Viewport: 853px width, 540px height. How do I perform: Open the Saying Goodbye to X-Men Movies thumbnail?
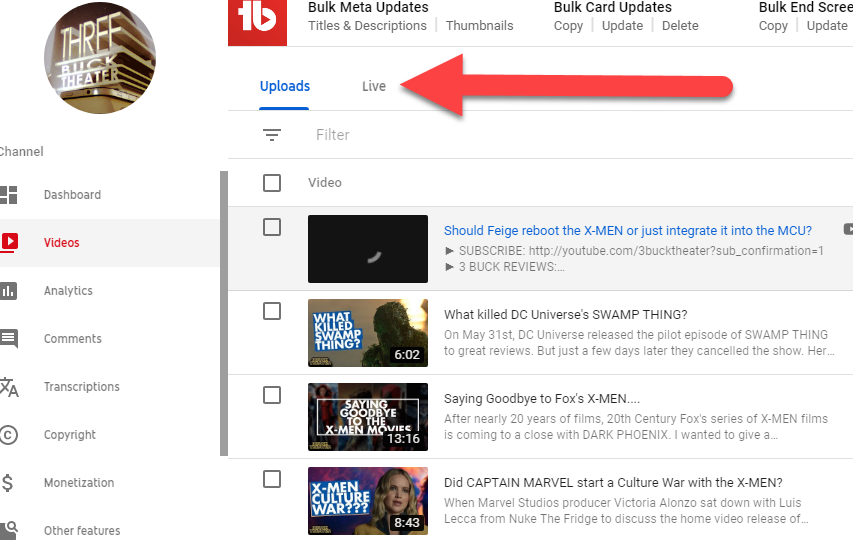tap(368, 417)
